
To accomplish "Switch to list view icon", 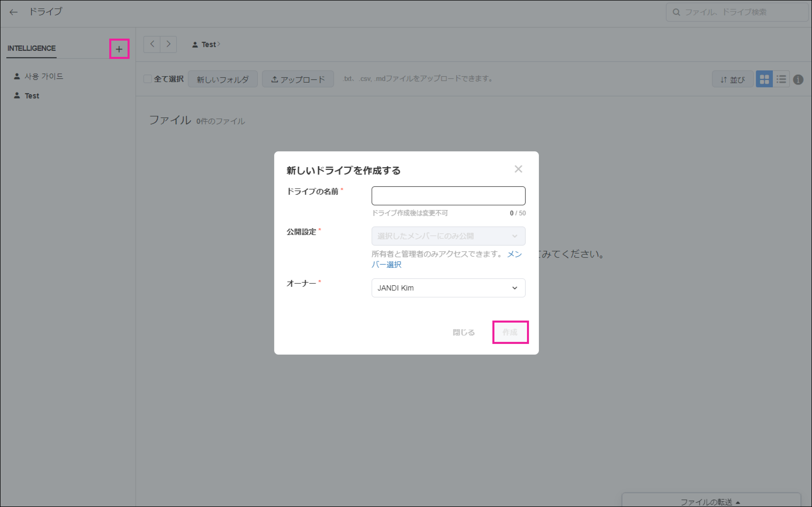I will point(781,80).
